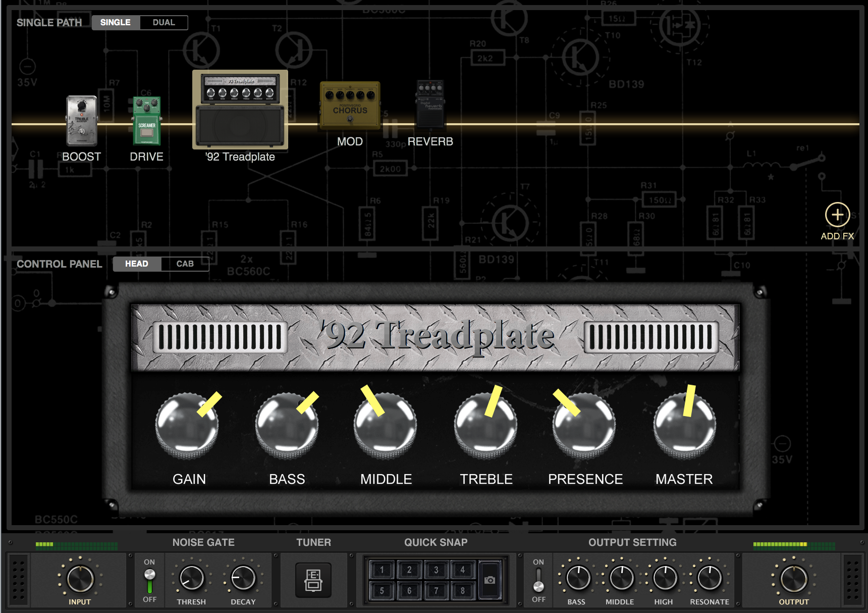868x613 pixels.
Task: Click the output level meter
Action: coord(794,545)
